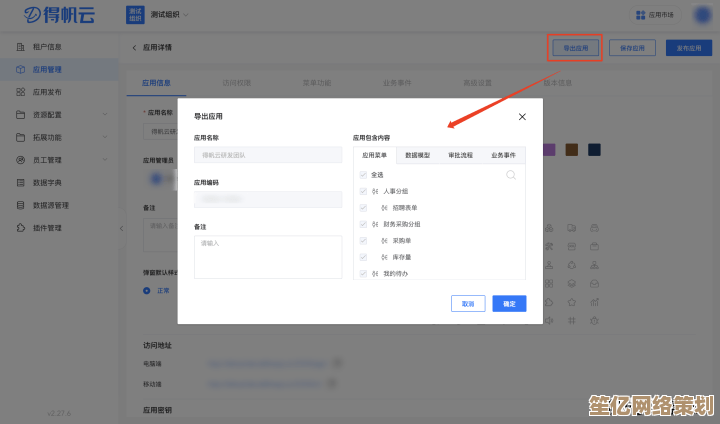
Task: Switch to the 数据模型 tab
Action: click(417, 156)
